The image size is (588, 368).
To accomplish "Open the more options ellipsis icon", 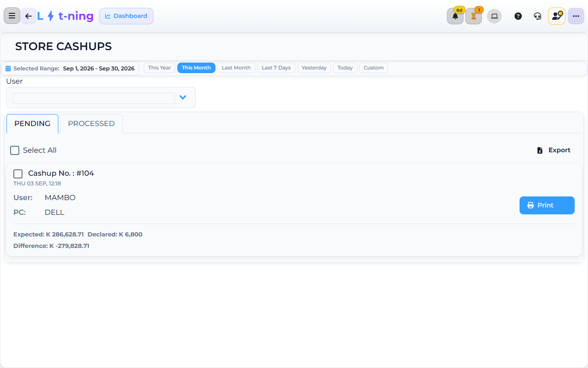I will [x=576, y=16].
